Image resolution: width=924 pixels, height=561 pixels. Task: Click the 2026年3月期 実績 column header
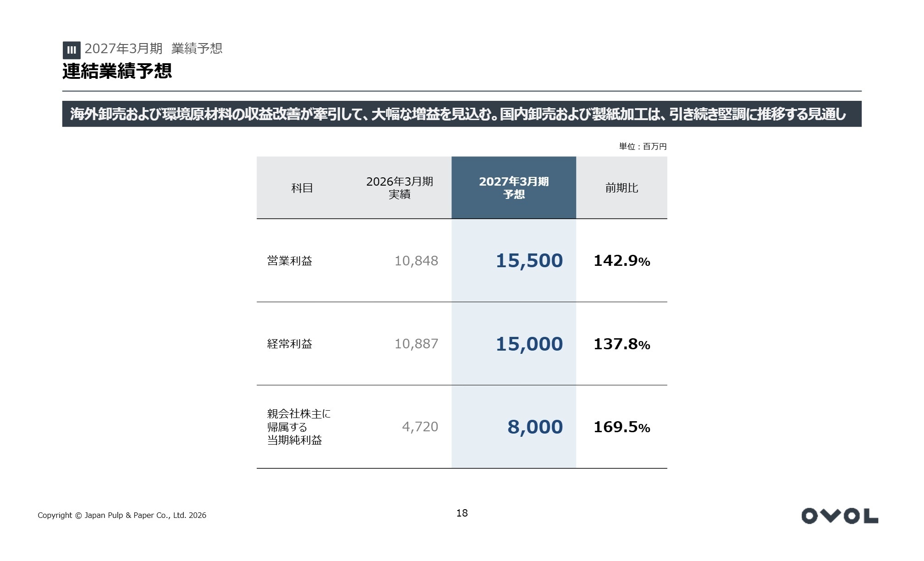click(x=400, y=188)
